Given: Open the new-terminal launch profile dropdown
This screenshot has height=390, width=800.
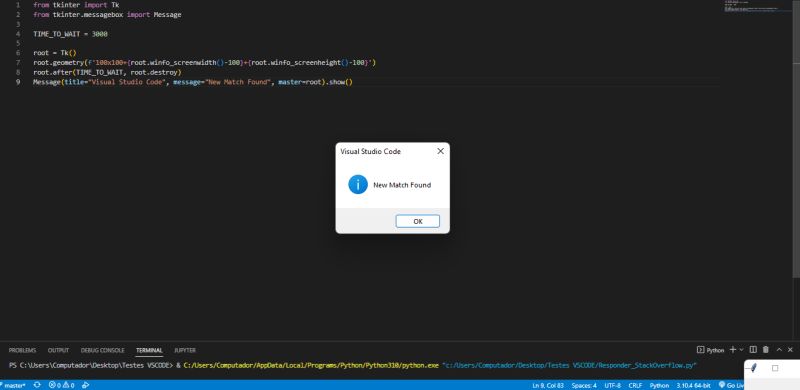Looking at the screenshot, I should point(741,350).
